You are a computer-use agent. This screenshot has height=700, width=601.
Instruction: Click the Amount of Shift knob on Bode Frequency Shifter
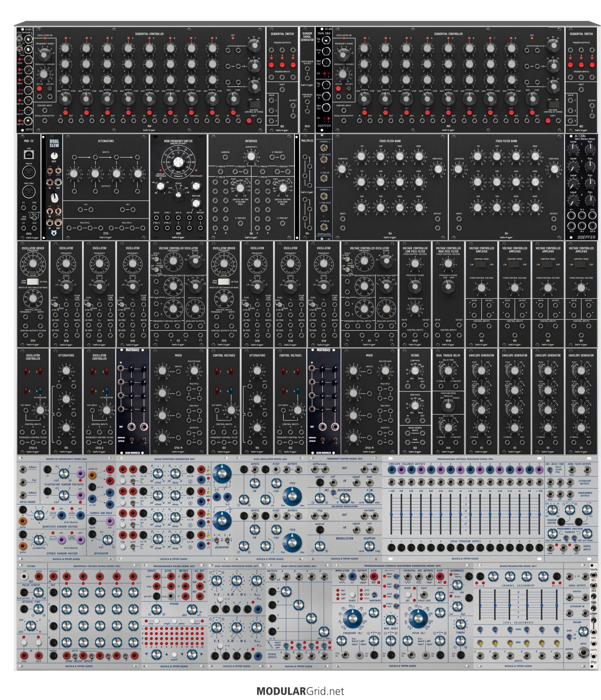(178, 162)
